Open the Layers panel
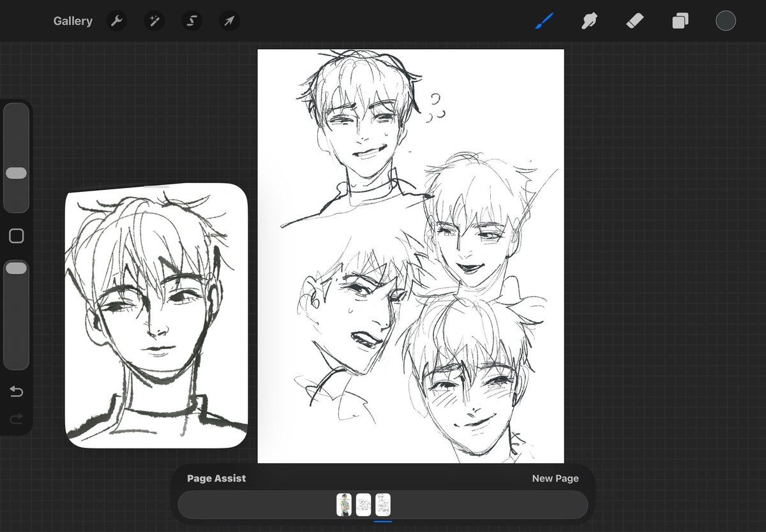766x532 pixels. click(679, 20)
